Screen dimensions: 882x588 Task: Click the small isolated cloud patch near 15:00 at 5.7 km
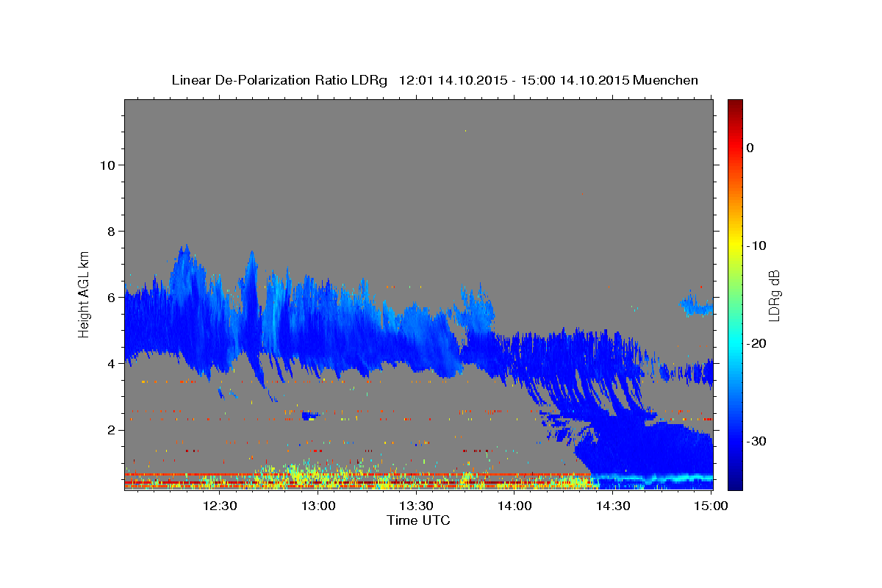[x=696, y=304]
